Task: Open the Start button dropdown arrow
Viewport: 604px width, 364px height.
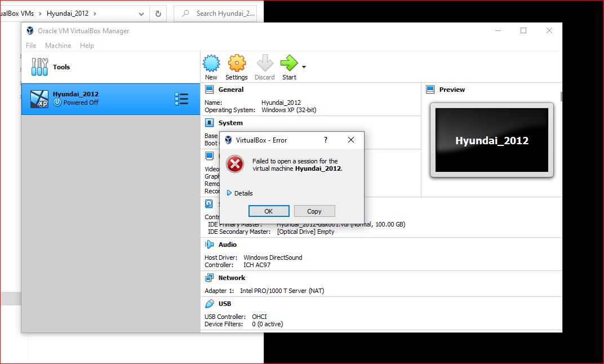Action: [x=304, y=67]
